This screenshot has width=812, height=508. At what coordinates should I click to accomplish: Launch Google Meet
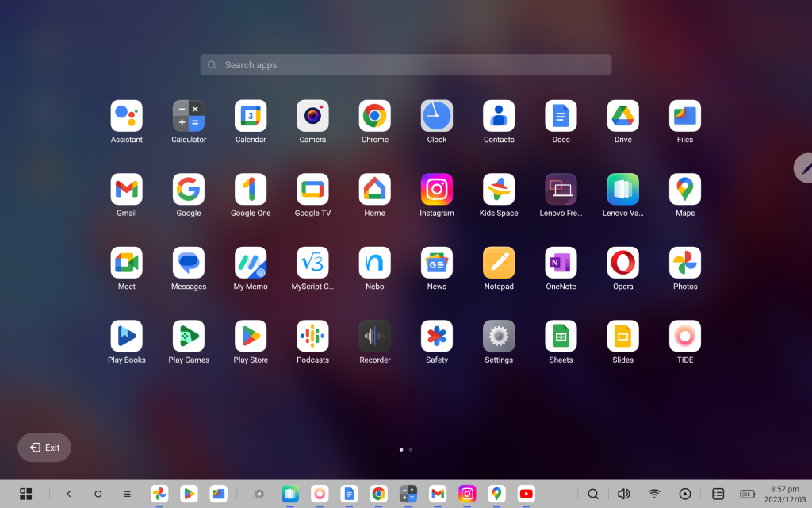click(x=127, y=264)
